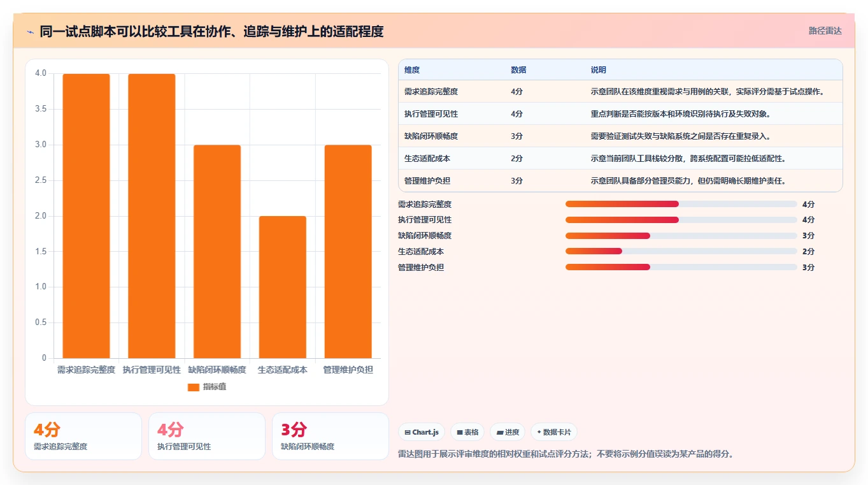The image size is (868, 485).
Task: Click the Chart.js chip
Action: pyautogui.click(x=422, y=432)
